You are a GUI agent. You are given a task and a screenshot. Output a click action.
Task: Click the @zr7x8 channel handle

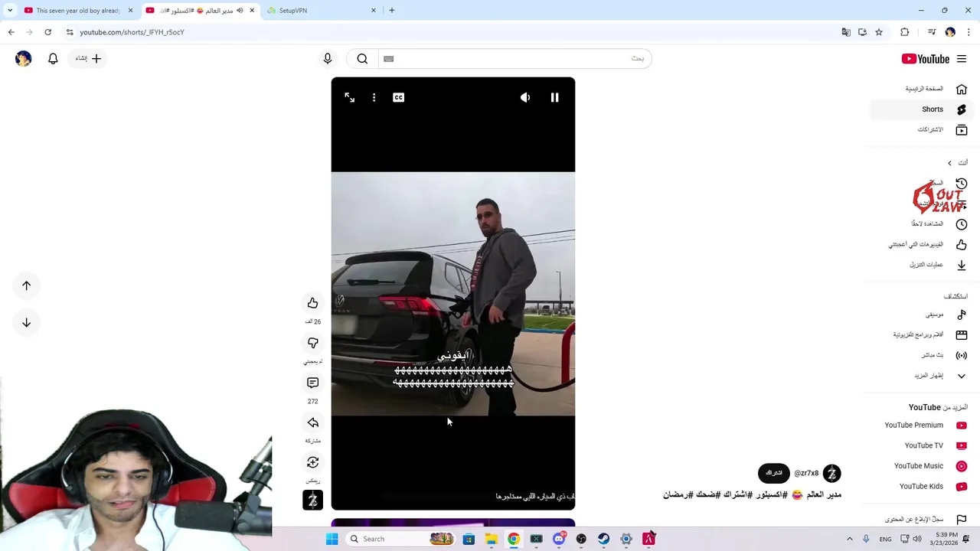click(806, 474)
